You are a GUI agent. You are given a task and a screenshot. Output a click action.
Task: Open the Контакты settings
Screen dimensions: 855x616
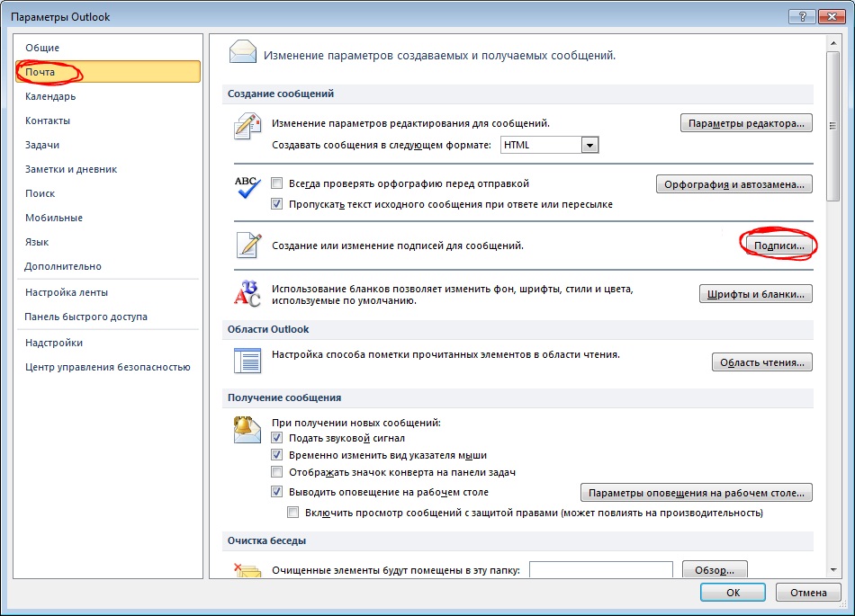coord(107,121)
